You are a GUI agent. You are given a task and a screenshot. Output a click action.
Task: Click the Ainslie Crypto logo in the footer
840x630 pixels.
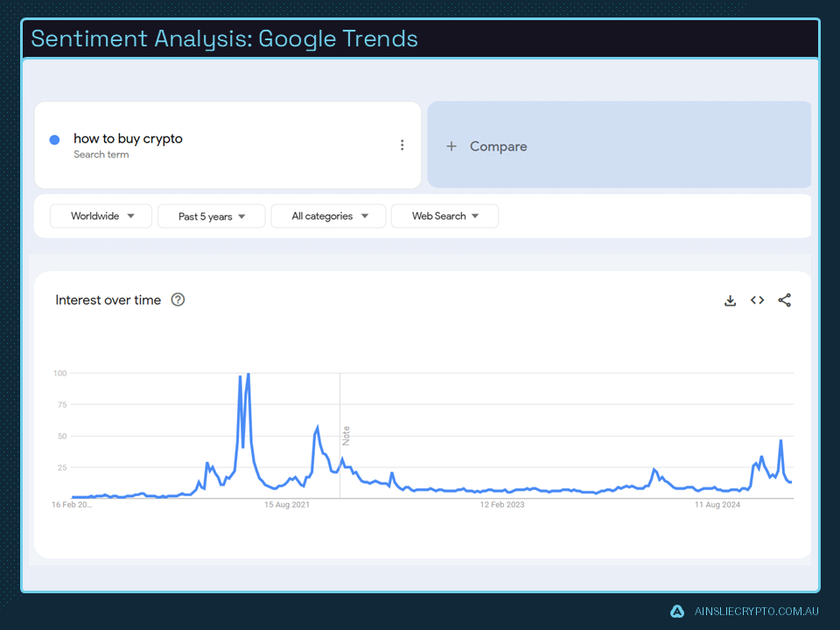pyautogui.click(x=676, y=611)
